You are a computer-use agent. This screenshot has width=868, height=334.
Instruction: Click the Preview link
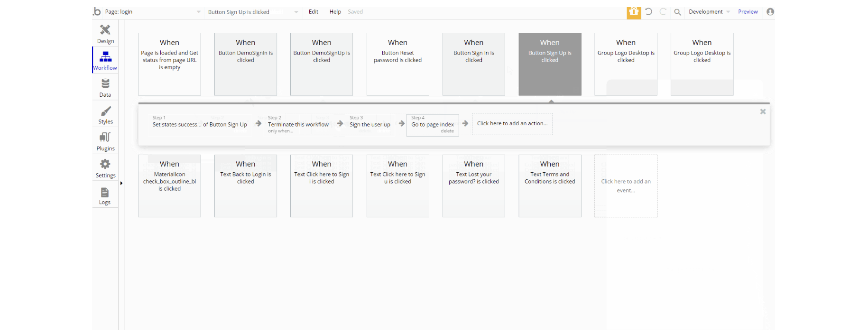(x=748, y=12)
